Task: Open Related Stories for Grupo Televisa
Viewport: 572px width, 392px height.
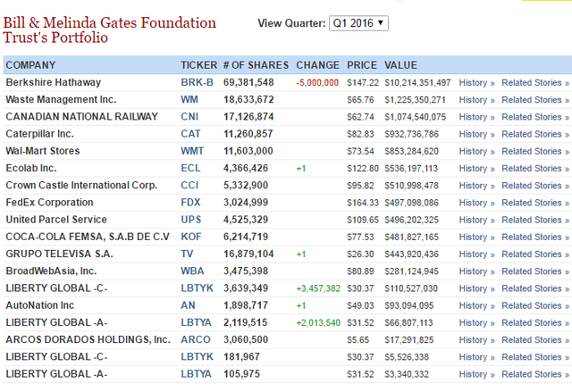Action: point(535,254)
